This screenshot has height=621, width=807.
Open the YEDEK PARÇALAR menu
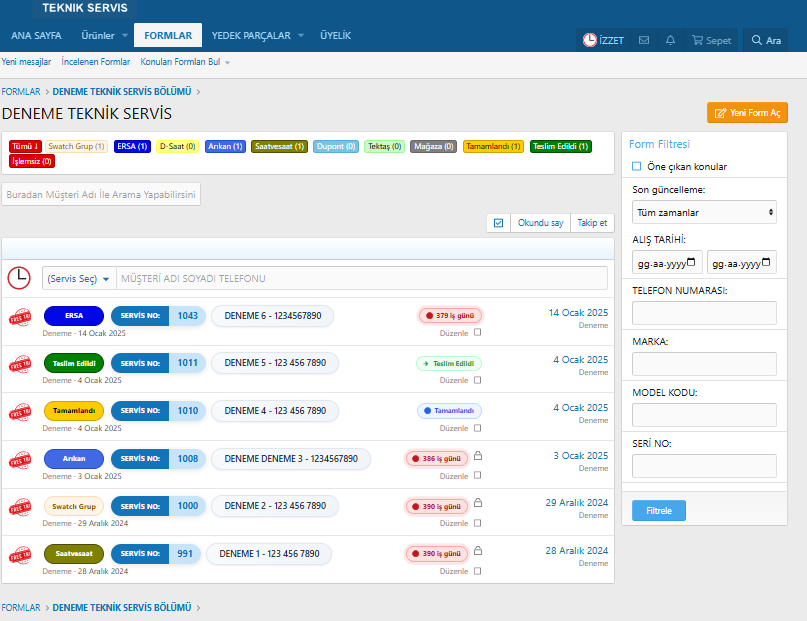[257, 36]
